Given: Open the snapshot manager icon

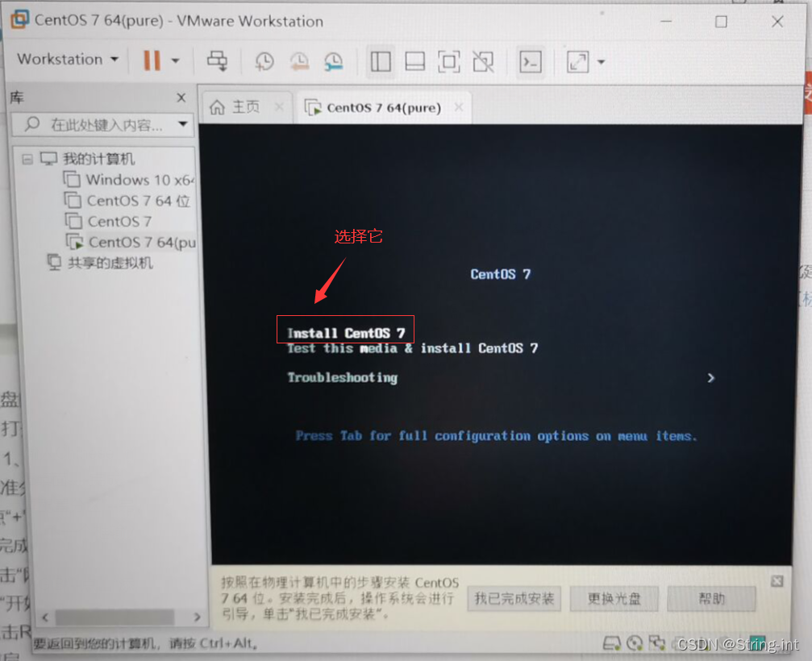Looking at the screenshot, I should 333,61.
